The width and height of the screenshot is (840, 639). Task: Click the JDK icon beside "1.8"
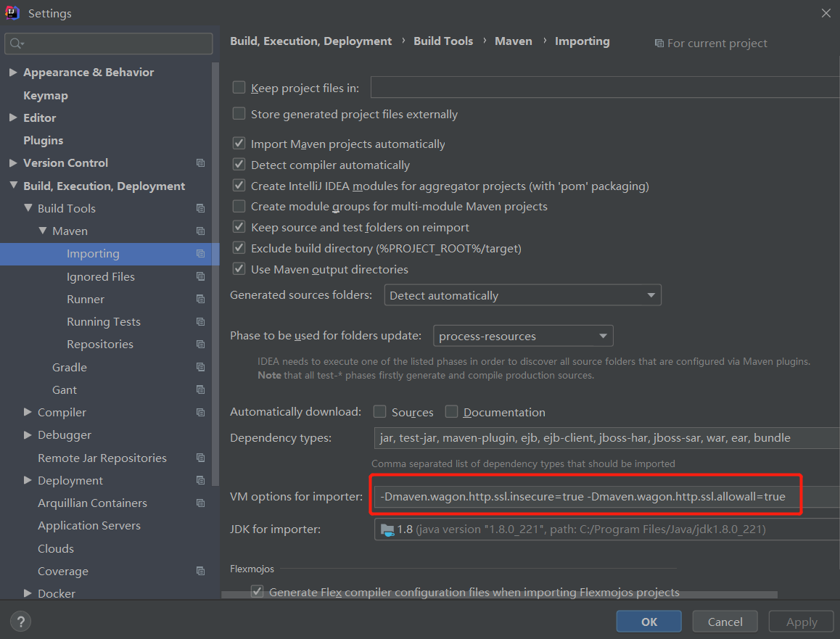point(387,529)
